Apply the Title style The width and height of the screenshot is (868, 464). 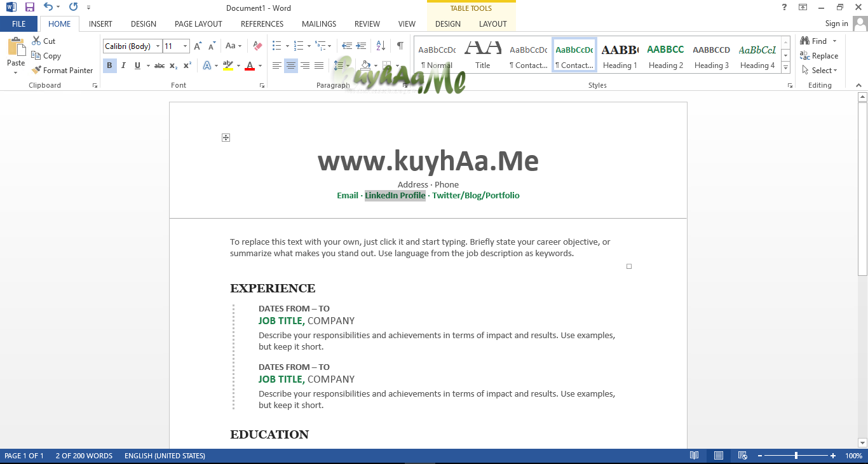coord(483,55)
